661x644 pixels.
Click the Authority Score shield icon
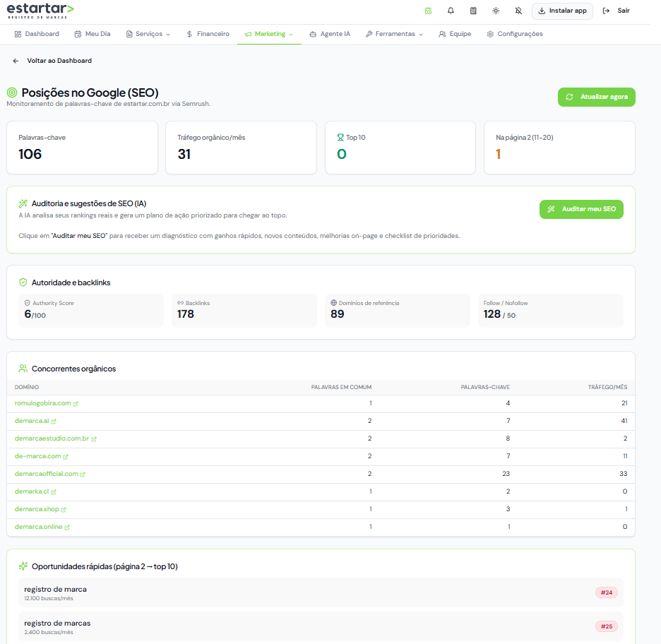tap(28, 303)
